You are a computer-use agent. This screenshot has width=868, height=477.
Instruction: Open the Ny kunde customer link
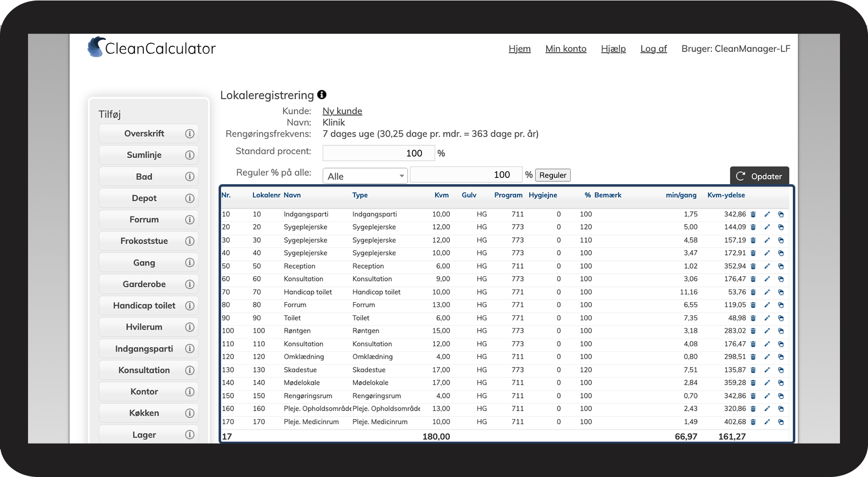342,111
